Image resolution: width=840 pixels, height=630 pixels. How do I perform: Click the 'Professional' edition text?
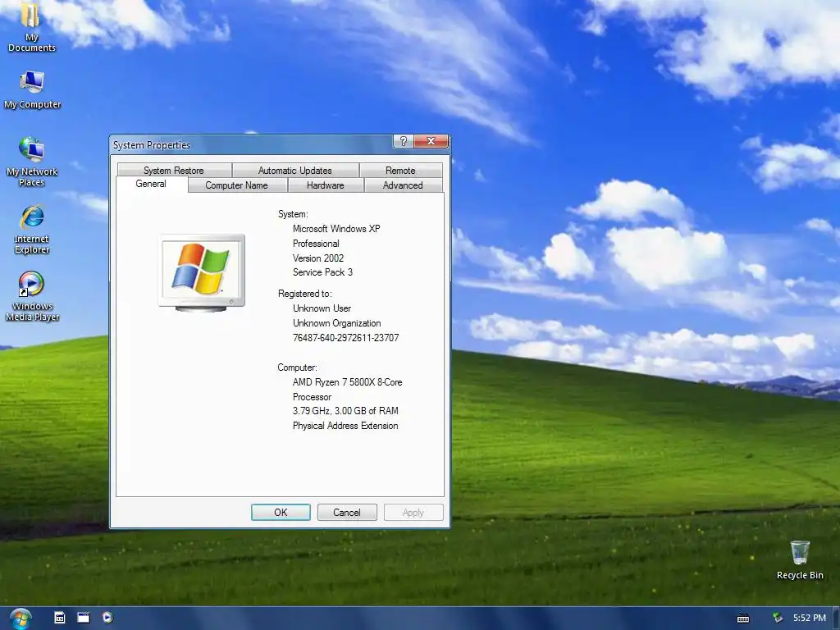point(316,244)
